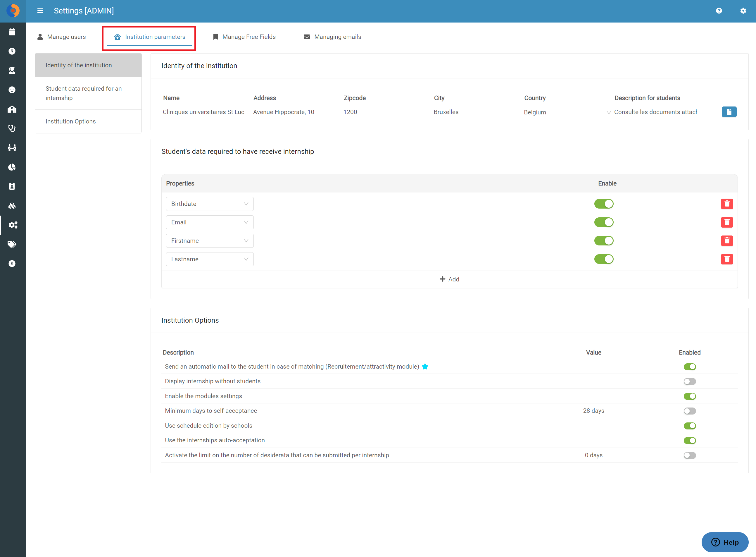This screenshot has height=557, width=756.
Task: Open the hamburger menu icon
Action: (40, 11)
